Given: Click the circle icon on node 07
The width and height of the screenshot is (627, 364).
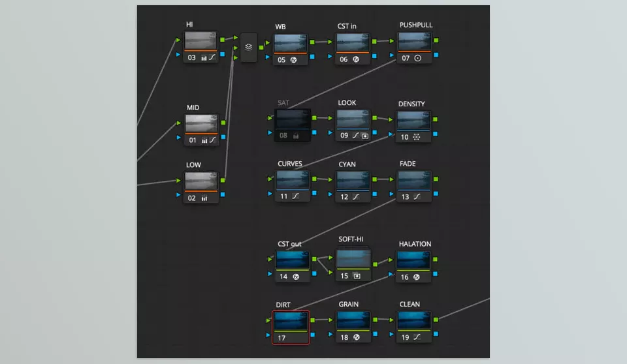Looking at the screenshot, I should coord(418,58).
